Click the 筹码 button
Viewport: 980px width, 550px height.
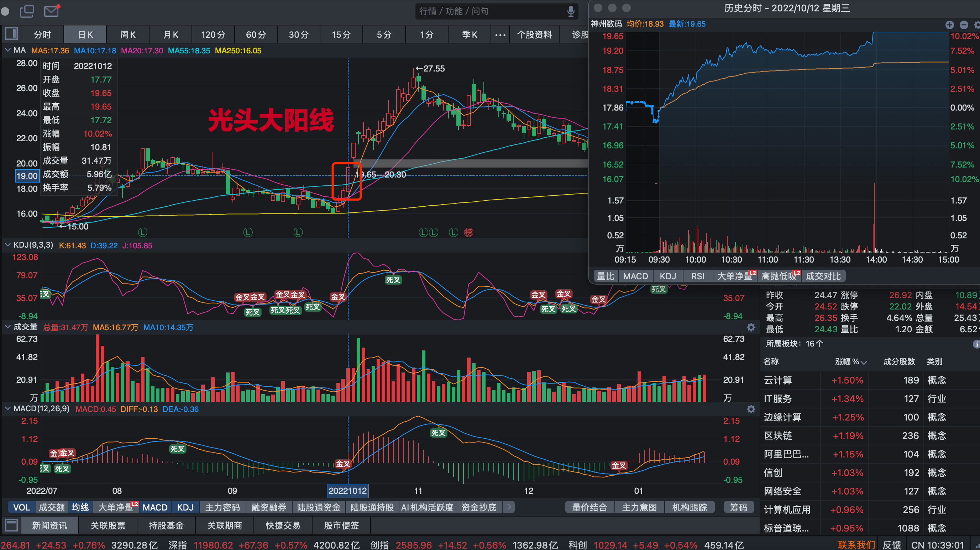(x=738, y=507)
